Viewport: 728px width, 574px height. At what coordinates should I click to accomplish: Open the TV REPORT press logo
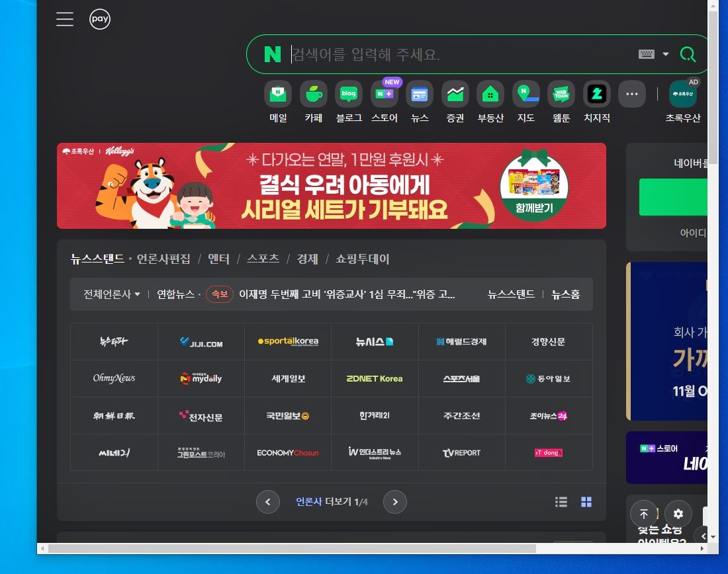coord(461,452)
